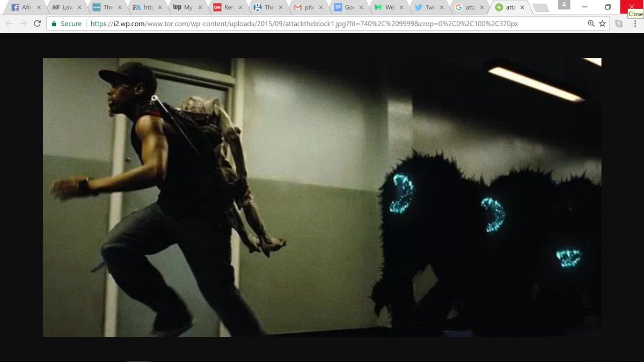Screen dimensions: 644x362
Task: Close the 'My' tab
Action: click(x=201, y=8)
